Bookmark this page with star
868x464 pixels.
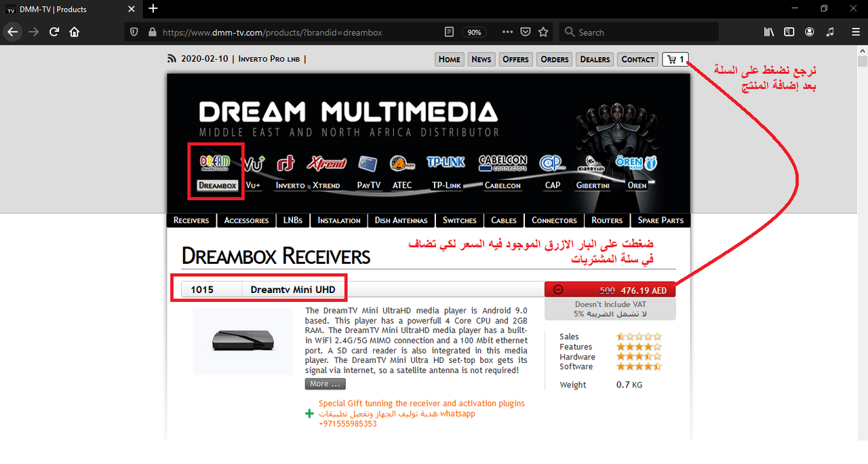pyautogui.click(x=543, y=32)
